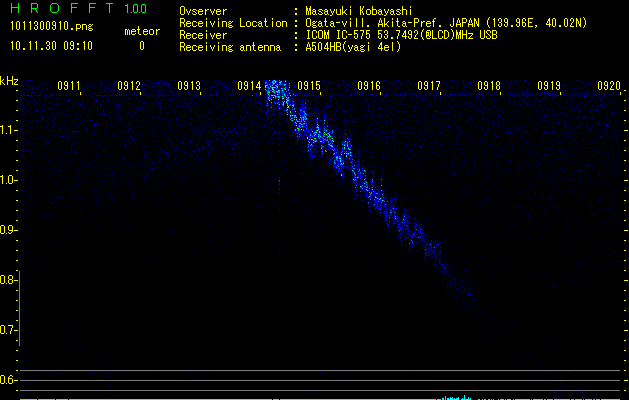The height and width of the screenshot is (400, 629).
Task: Click the meteor count label
Action: pyautogui.click(x=142, y=31)
